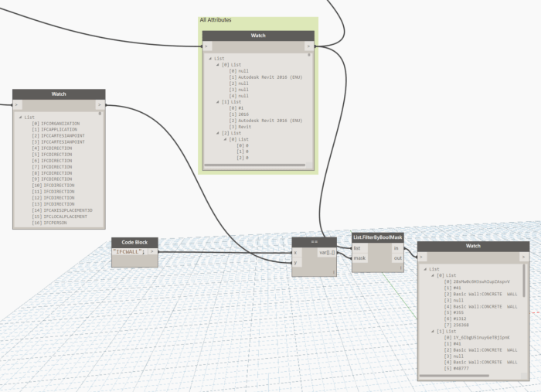The width and height of the screenshot is (541, 392).
Task: Collapse [0] List in bottom-right Watch node
Action: 431,275
